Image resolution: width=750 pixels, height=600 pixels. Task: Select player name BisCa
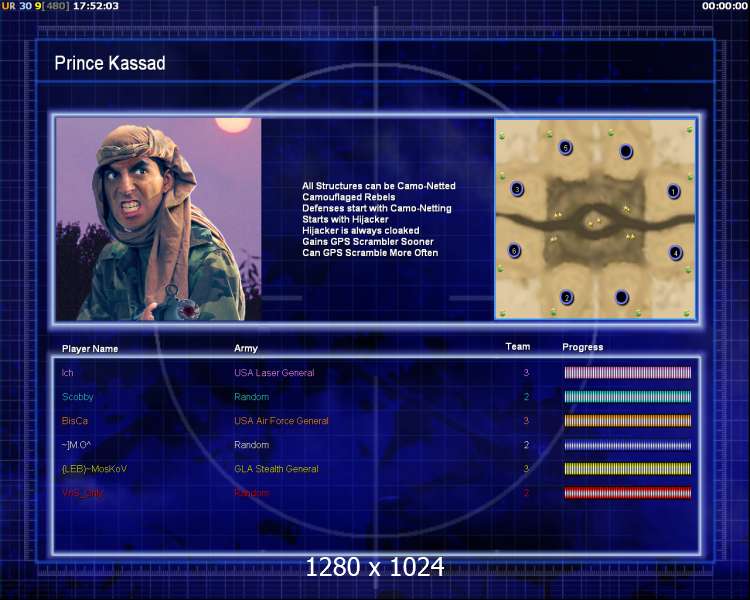coord(75,421)
